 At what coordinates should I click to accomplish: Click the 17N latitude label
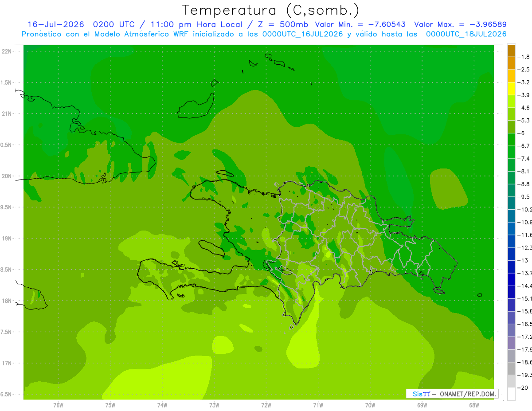tap(6, 363)
